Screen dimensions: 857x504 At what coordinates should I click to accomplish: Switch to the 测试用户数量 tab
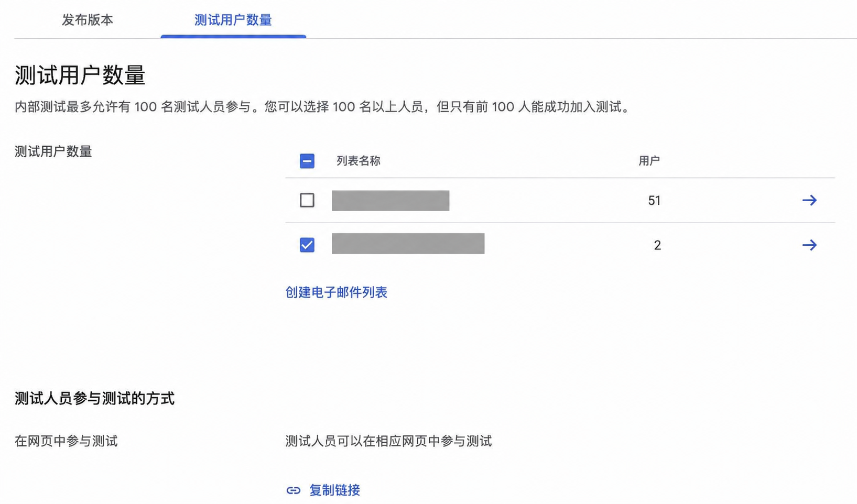[x=233, y=20]
